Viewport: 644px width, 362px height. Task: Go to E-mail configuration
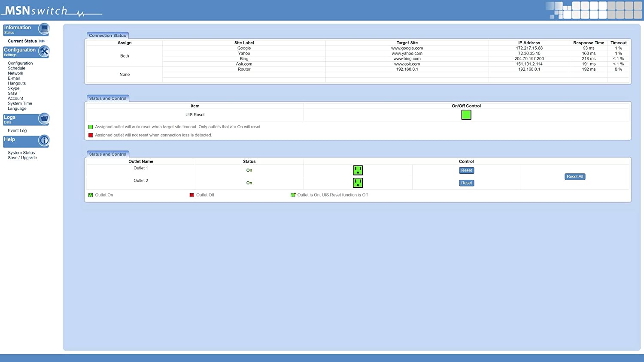[x=14, y=78]
